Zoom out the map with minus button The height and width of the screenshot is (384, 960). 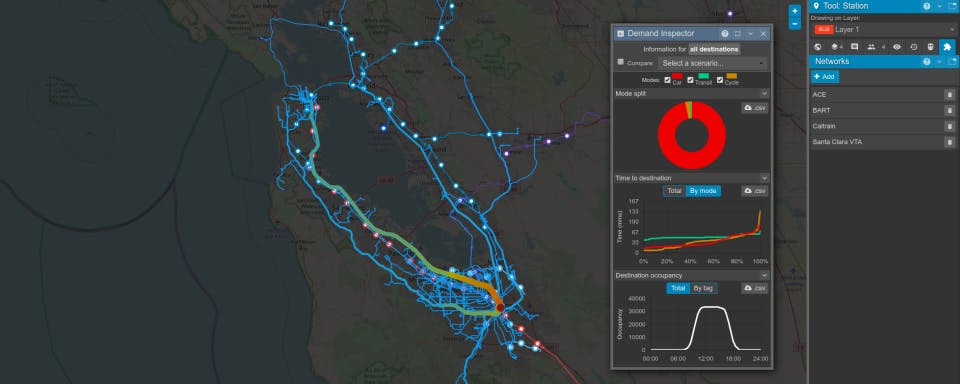pyautogui.click(x=794, y=23)
